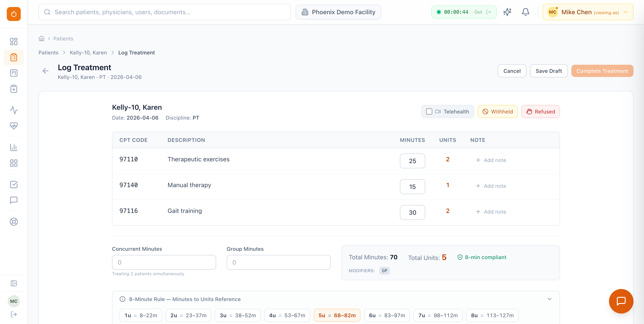Click the notification bell icon
The image size is (644, 324).
tap(525, 12)
